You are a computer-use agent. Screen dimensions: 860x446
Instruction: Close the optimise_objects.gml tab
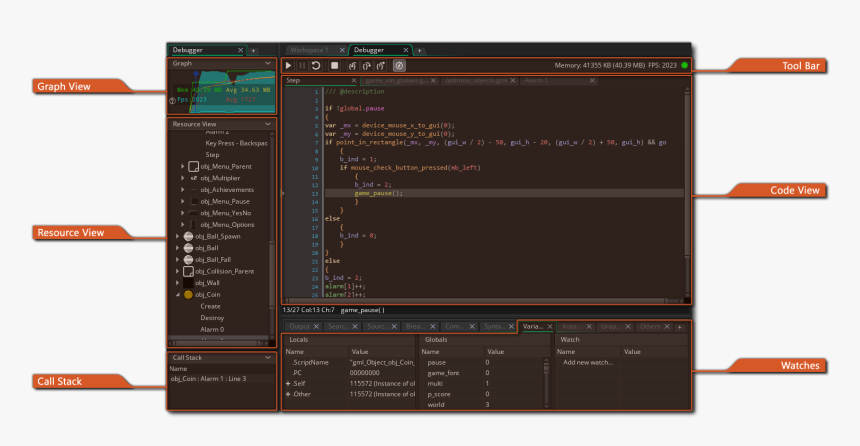click(513, 81)
